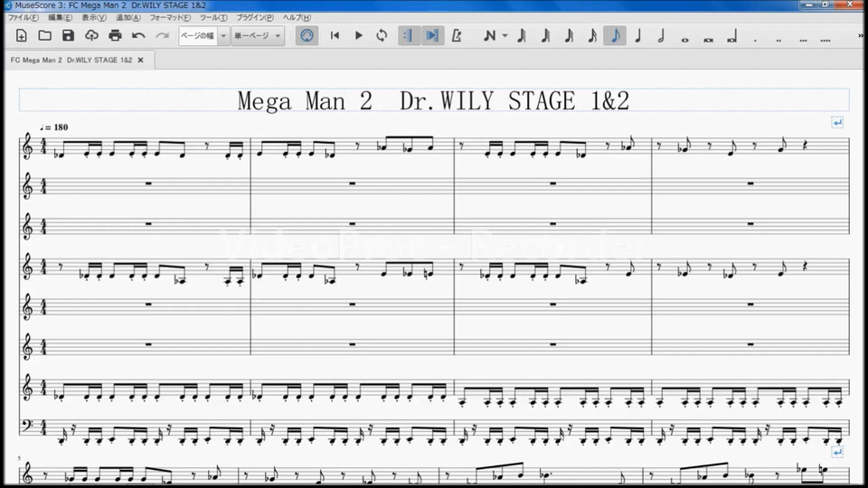This screenshot has height=488, width=868.
Task: Open the 編集(E) menu
Action: click(60, 18)
